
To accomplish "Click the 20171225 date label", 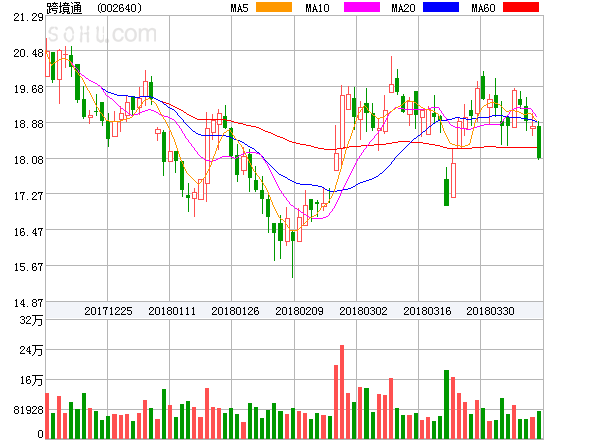I will click(108, 311).
